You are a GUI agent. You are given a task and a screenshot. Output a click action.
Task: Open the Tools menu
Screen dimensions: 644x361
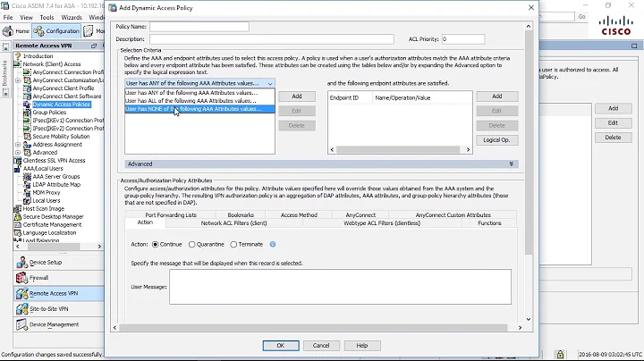coord(47,18)
